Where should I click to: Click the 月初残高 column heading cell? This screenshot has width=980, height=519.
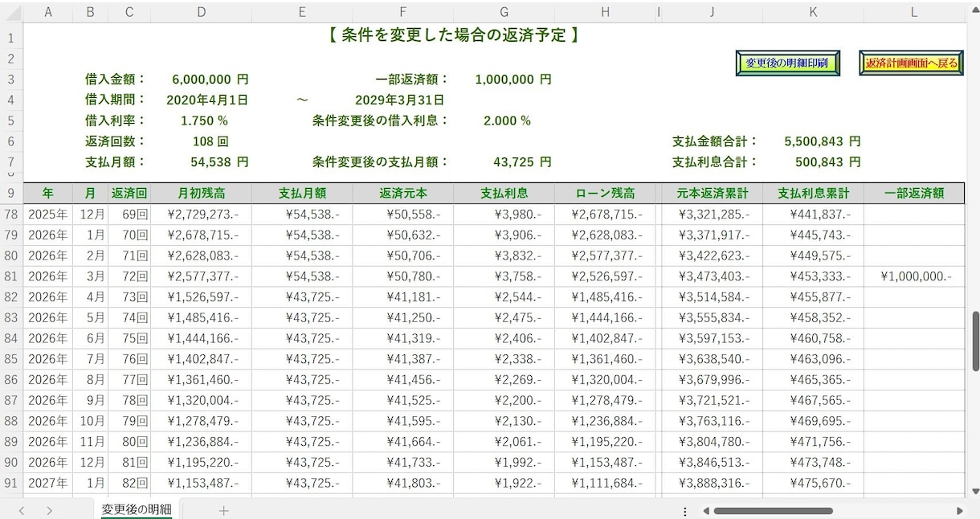click(x=201, y=194)
